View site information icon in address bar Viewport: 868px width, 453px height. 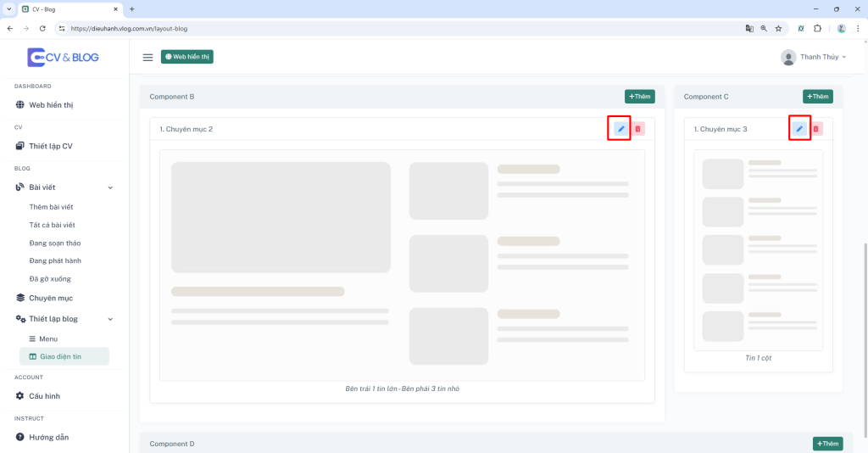tap(61, 28)
